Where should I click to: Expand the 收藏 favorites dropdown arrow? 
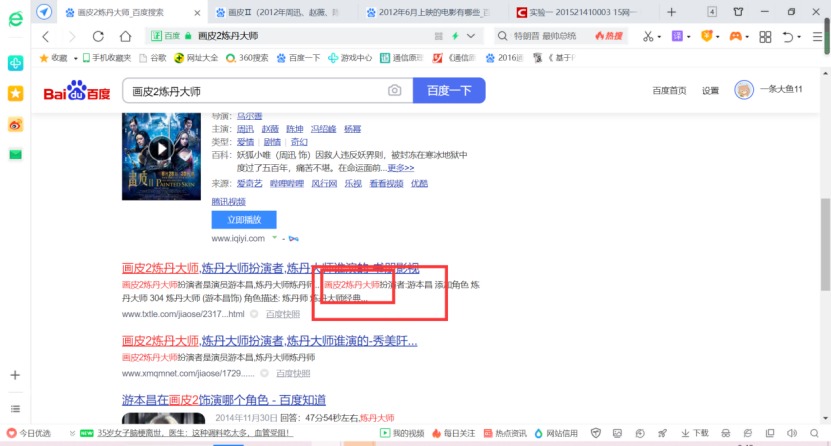75,58
